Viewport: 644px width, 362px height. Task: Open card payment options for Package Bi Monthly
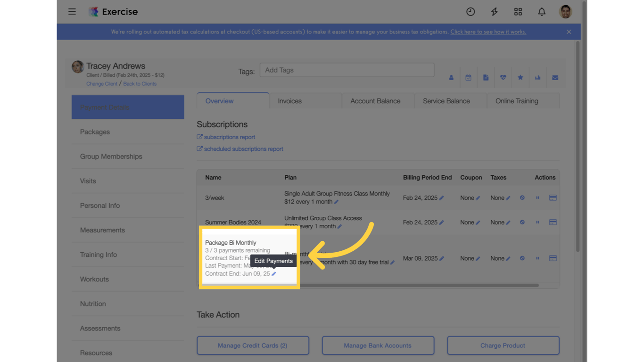[553, 258]
